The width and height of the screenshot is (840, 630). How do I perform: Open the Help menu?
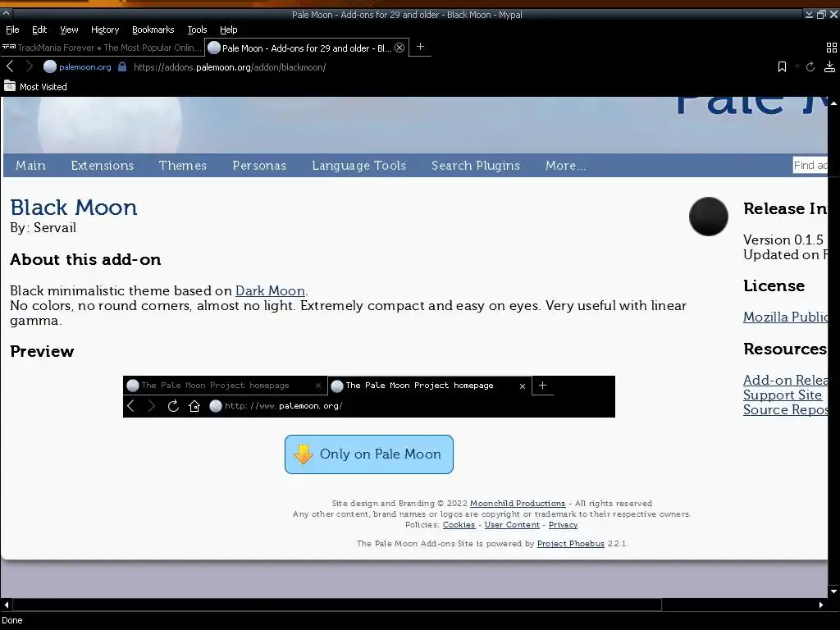pyautogui.click(x=228, y=30)
